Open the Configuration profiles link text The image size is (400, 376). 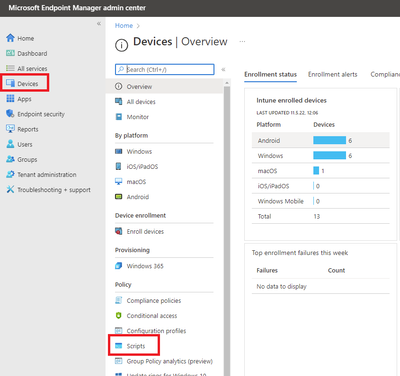(x=156, y=331)
